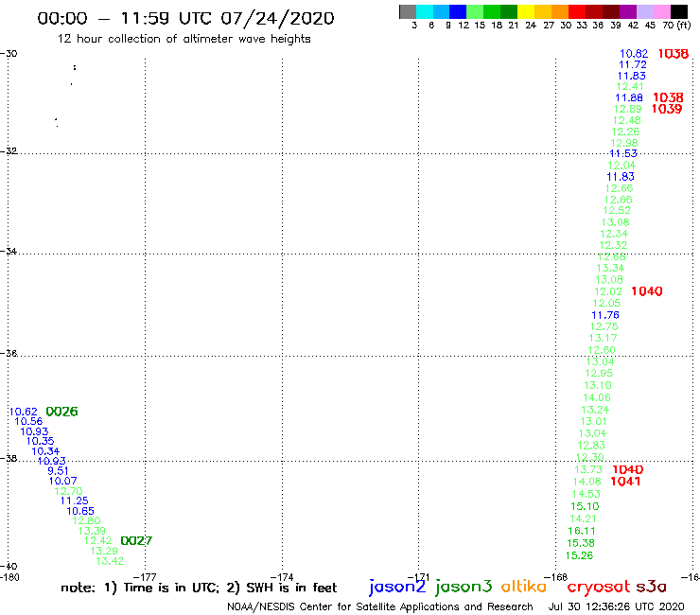Click the bright red swatch in the color legend
This screenshot has height=615, width=700.
pos(577,11)
